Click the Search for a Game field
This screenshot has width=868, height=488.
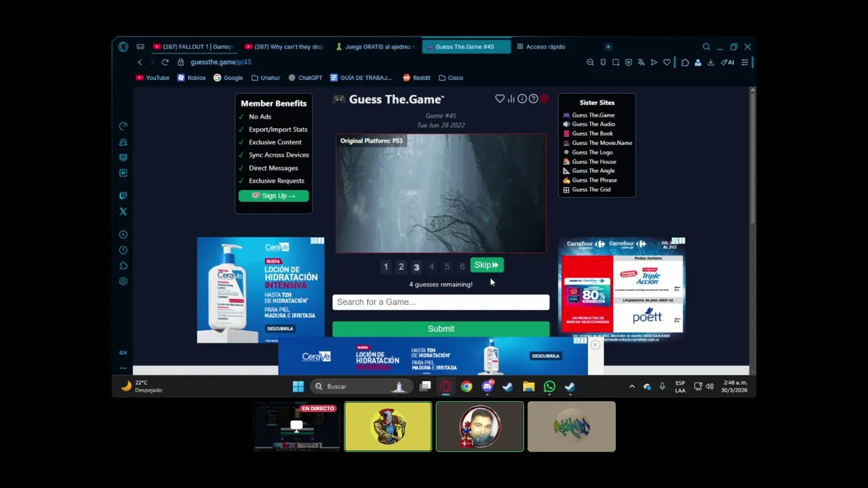[441, 302]
